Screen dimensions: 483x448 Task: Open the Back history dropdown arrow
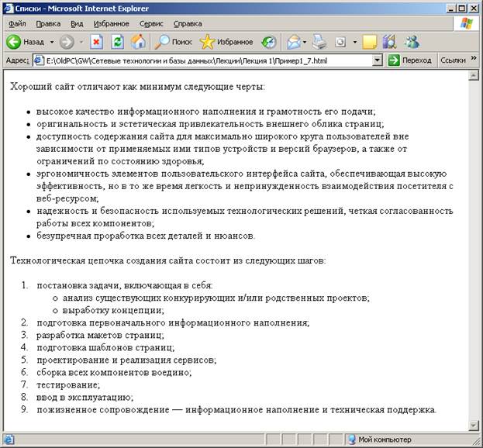pyautogui.click(x=52, y=42)
